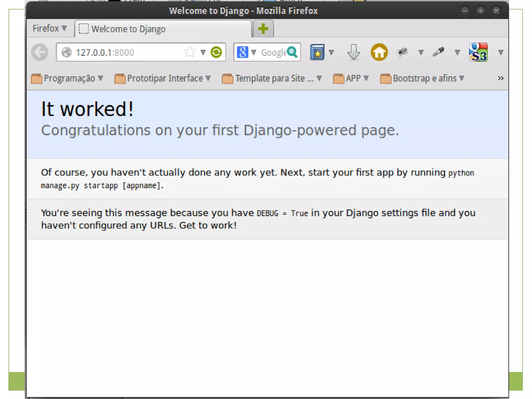Open the bookmarks menu star icon

[317, 52]
